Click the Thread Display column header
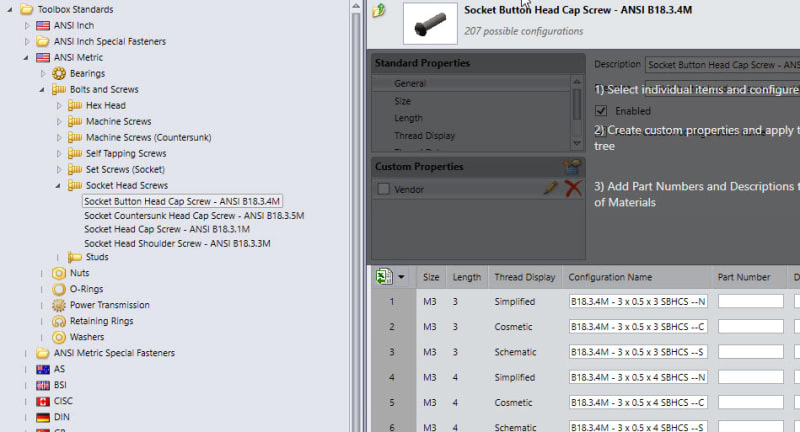Viewport: 800px width, 432px height. pyautogui.click(x=524, y=277)
